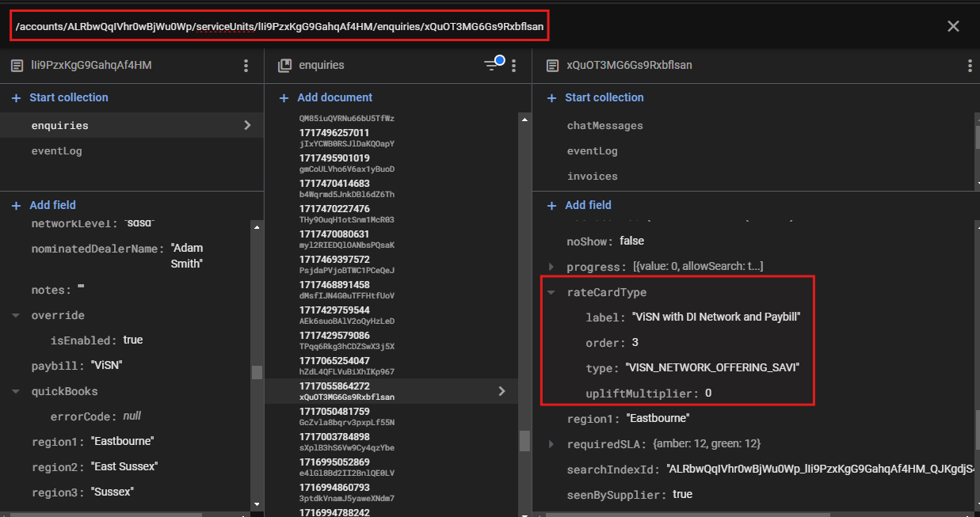Open the eventLog subcollection in right panel
The width and height of the screenshot is (980, 517).
coord(592,151)
